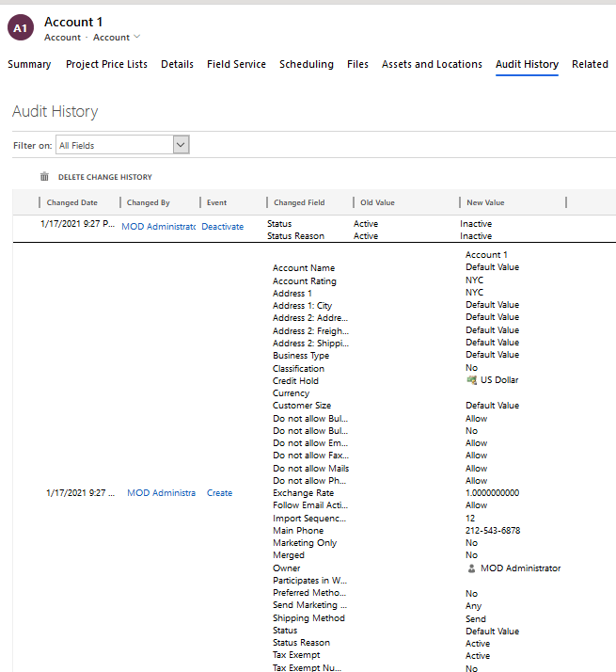Open the Scheduling tab
The image size is (616, 672).
pos(306,64)
